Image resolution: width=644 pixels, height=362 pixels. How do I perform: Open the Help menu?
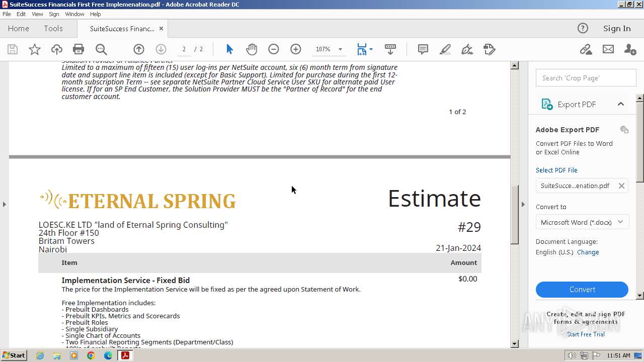(x=96, y=14)
